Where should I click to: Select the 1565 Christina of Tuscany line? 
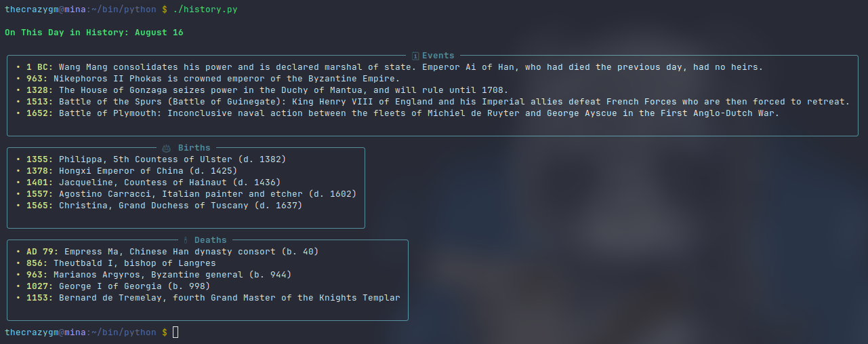click(159, 206)
